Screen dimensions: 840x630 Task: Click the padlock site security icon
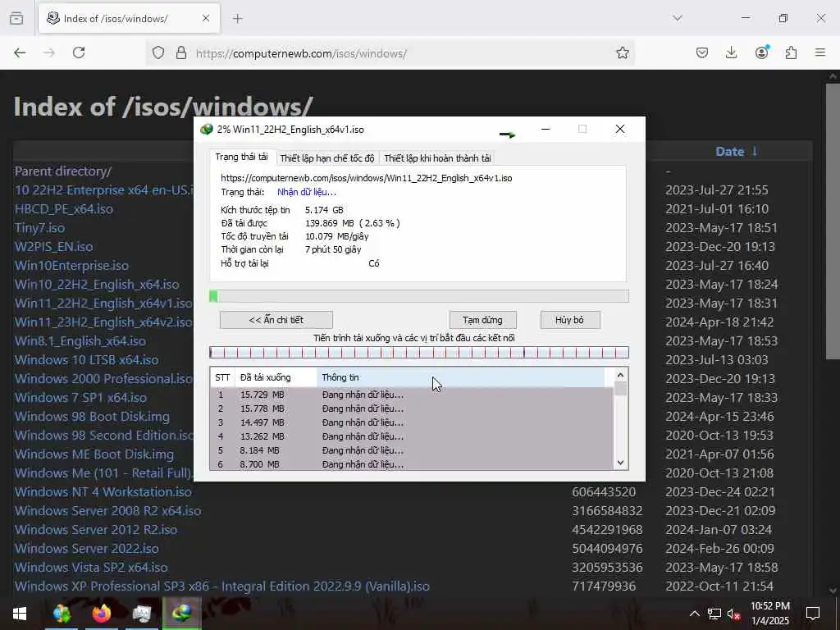tap(181, 53)
